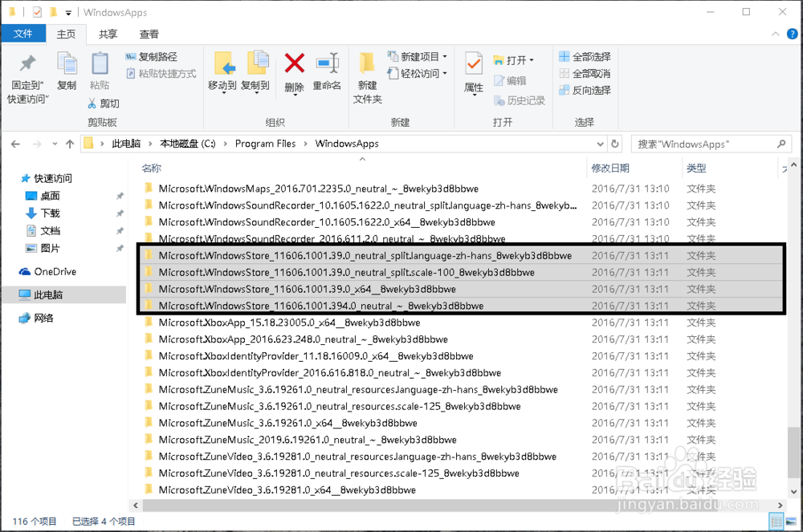Select the View (查看) tab
This screenshot has height=532, width=803.
tap(149, 34)
